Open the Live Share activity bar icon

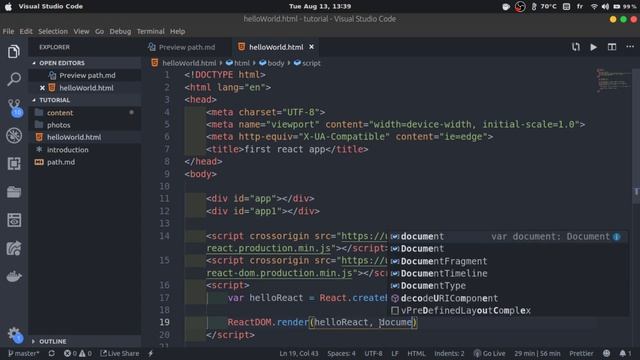[14, 248]
